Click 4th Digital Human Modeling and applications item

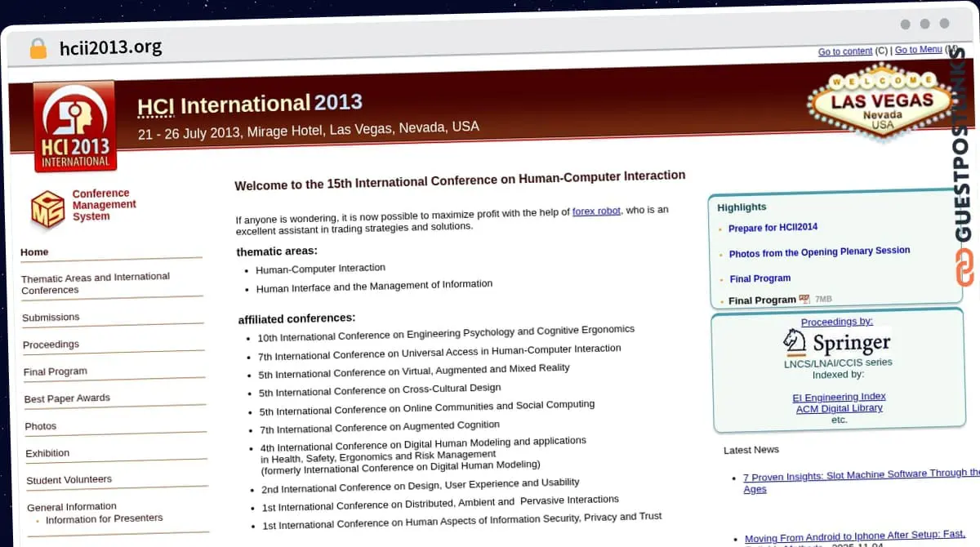pyautogui.click(x=423, y=455)
